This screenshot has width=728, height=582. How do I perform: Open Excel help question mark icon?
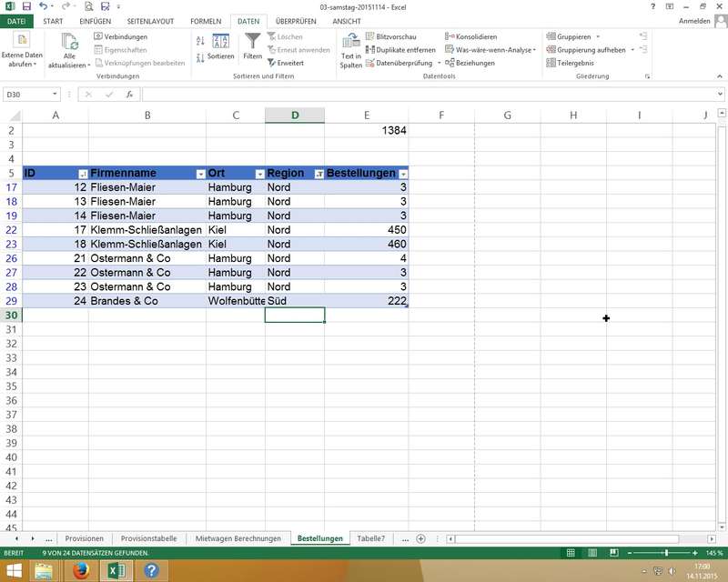(x=653, y=6)
